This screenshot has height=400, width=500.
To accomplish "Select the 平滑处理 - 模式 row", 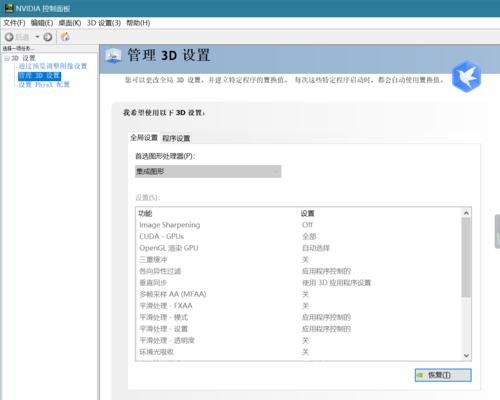I will click(298, 317).
